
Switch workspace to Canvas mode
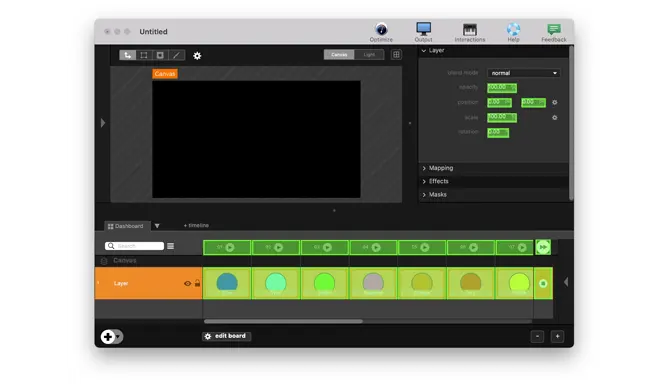pos(339,55)
